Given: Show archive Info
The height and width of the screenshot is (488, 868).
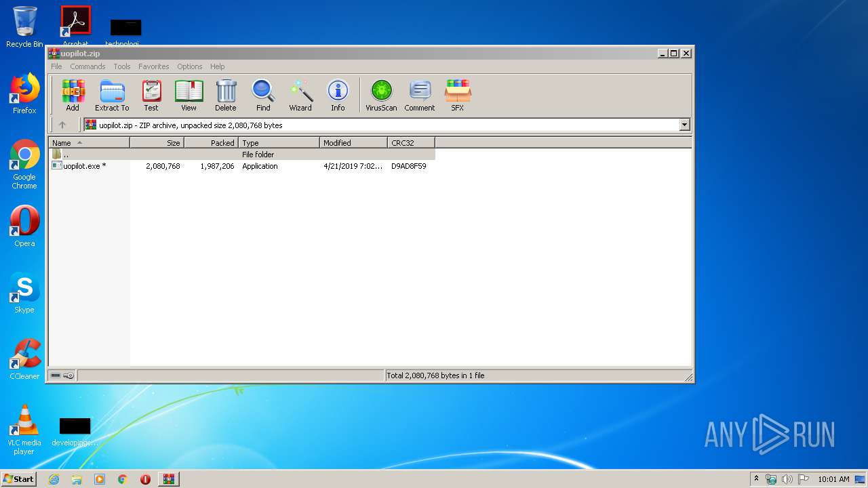Looking at the screenshot, I should [x=338, y=95].
